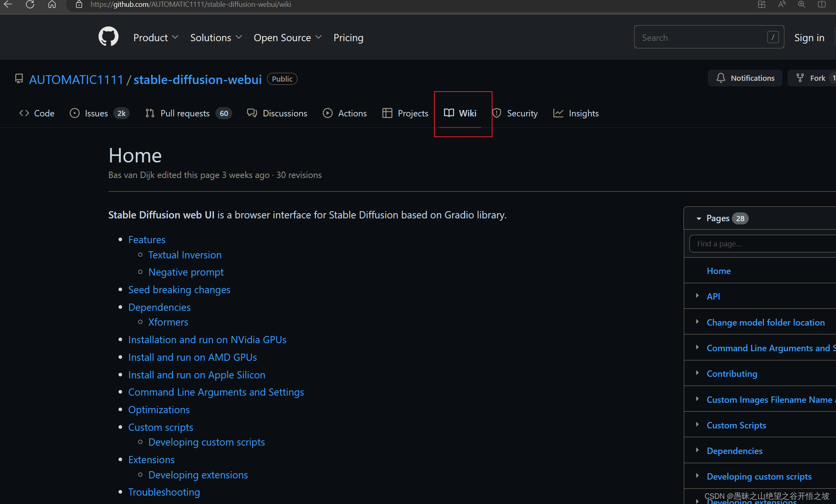Click the split screen icon in address bar
Image resolution: width=836 pixels, height=504 pixels.
tap(822, 5)
